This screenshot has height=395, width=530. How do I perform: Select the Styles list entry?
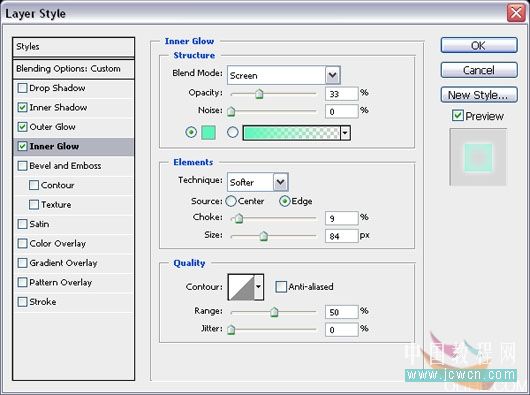(73, 47)
